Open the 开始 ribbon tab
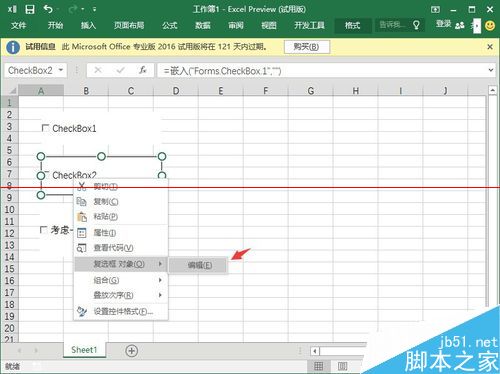Viewport: 500px width, 374px height. click(55, 25)
